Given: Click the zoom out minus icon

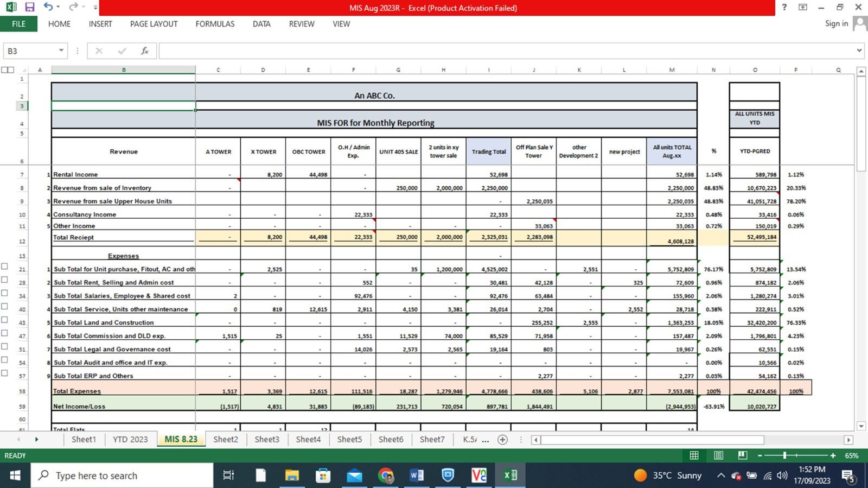Looking at the screenshot, I should coord(759,455).
